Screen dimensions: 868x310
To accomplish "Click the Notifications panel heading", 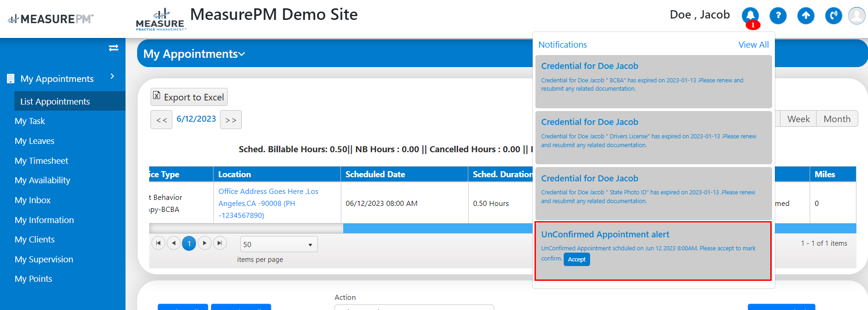I will click(x=562, y=45).
